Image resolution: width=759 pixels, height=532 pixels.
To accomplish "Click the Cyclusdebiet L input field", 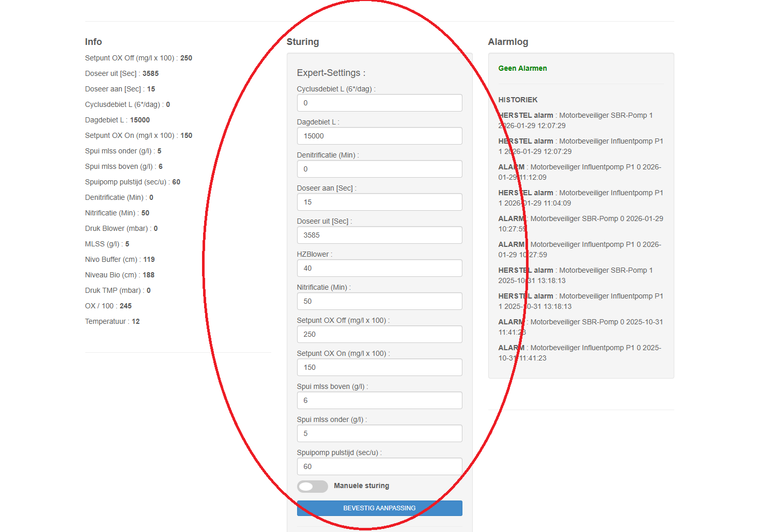I will (379, 103).
